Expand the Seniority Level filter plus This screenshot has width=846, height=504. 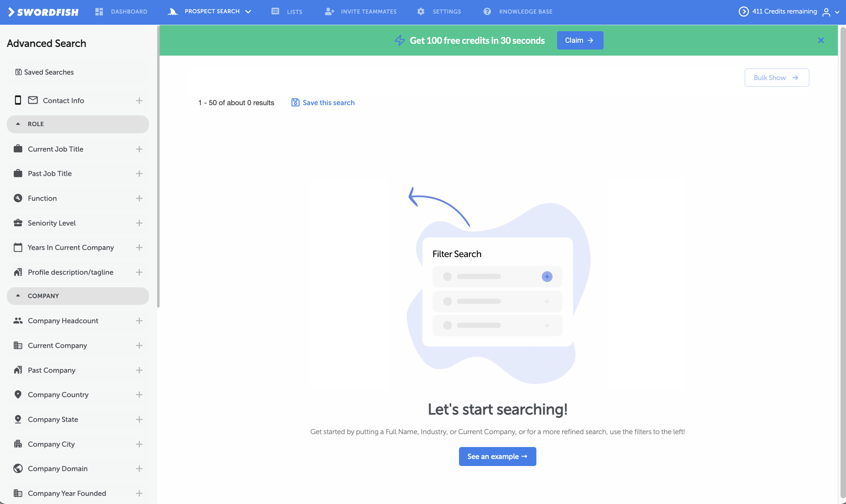(x=139, y=223)
